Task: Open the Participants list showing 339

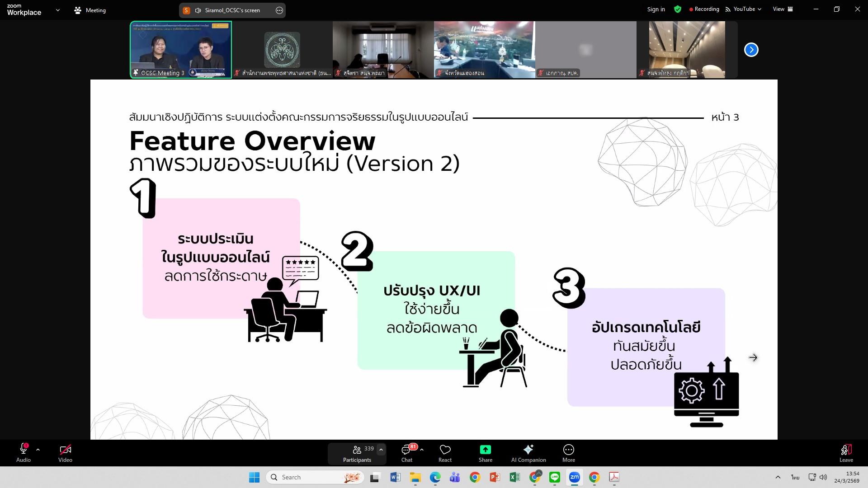Action: 357,453
